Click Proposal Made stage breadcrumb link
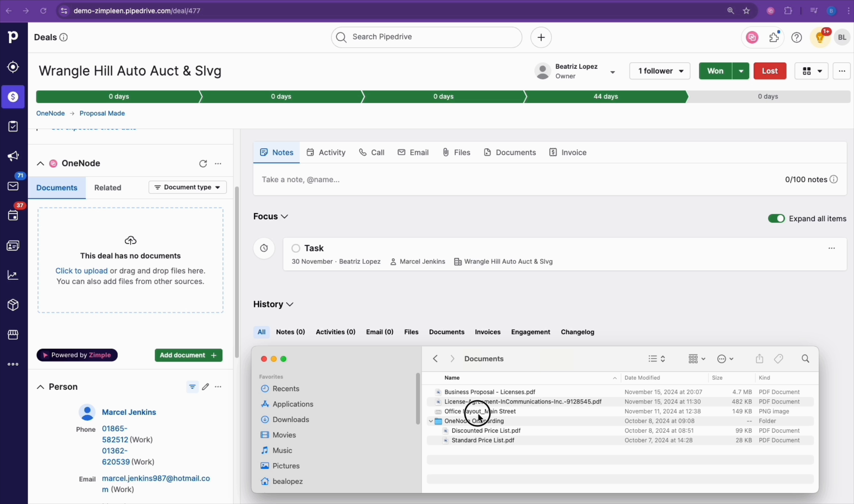This screenshot has height=504, width=854. tap(102, 113)
